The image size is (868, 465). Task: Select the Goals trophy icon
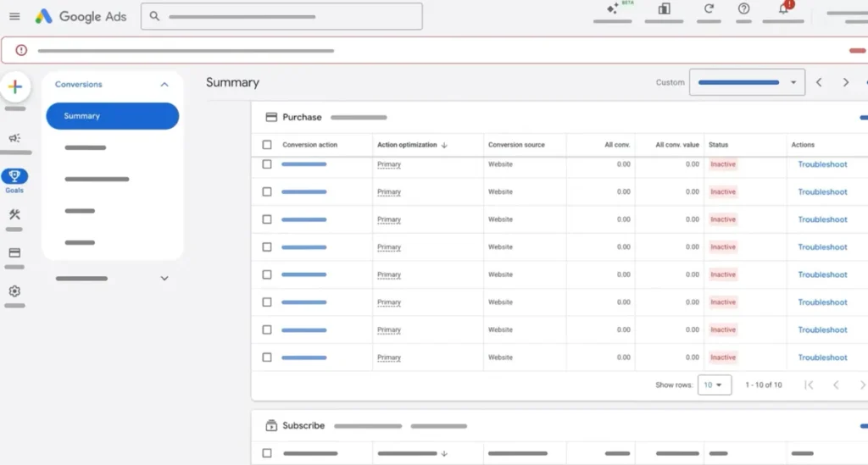[x=14, y=176]
